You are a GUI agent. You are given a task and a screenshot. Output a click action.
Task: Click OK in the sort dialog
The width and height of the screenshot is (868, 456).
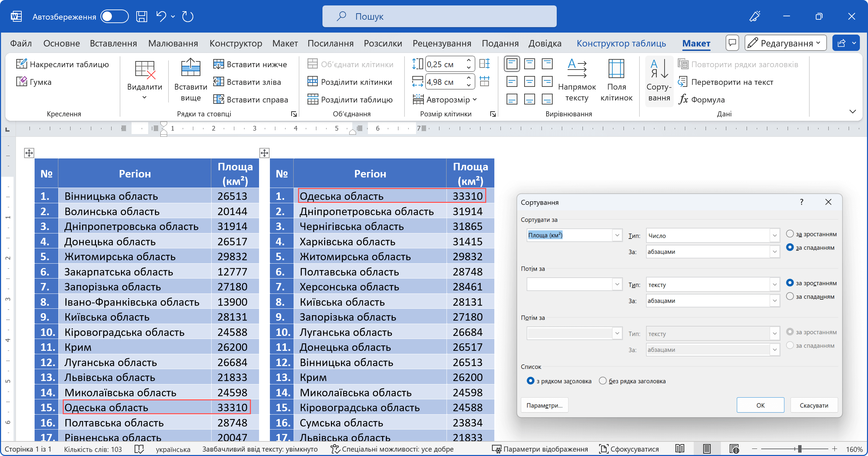pyautogui.click(x=760, y=405)
